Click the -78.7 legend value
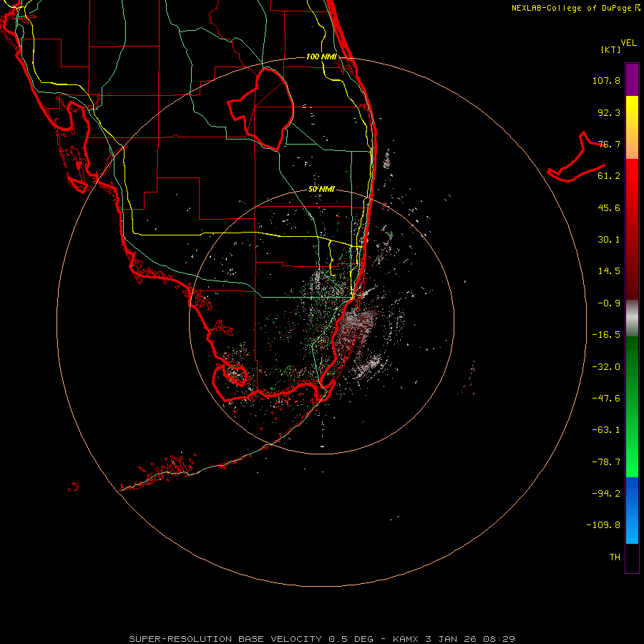Screen dimensions: 644x644 click(606, 462)
